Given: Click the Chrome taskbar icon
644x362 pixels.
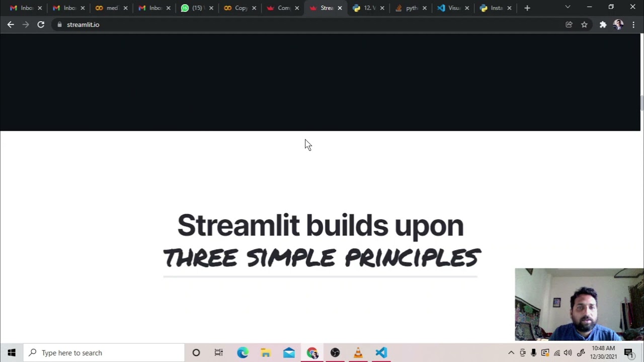Looking at the screenshot, I should pyautogui.click(x=312, y=352).
